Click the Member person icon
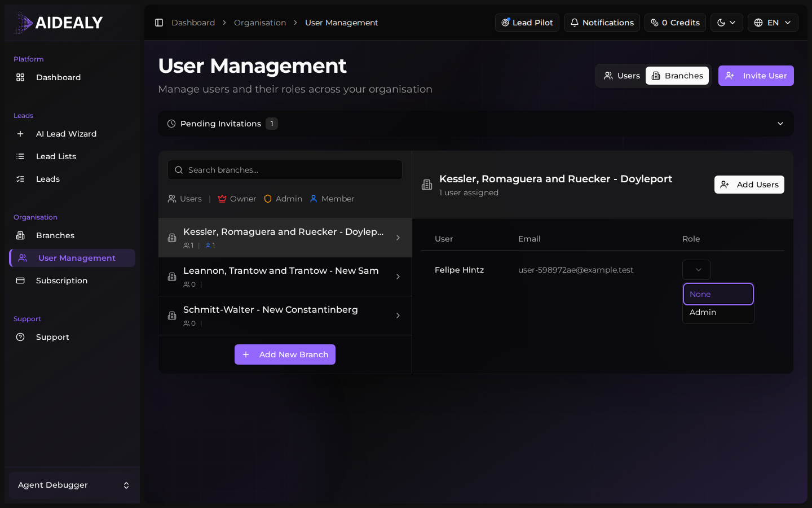The width and height of the screenshot is (812, 508). click(314, 199)
